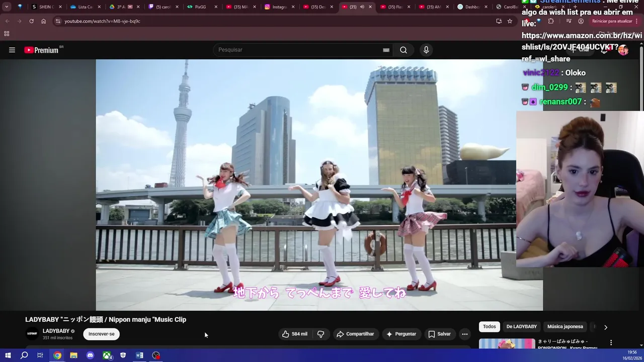
Task: Click the video title LADYBABY Nippon manju
Action: coord(106,319)
